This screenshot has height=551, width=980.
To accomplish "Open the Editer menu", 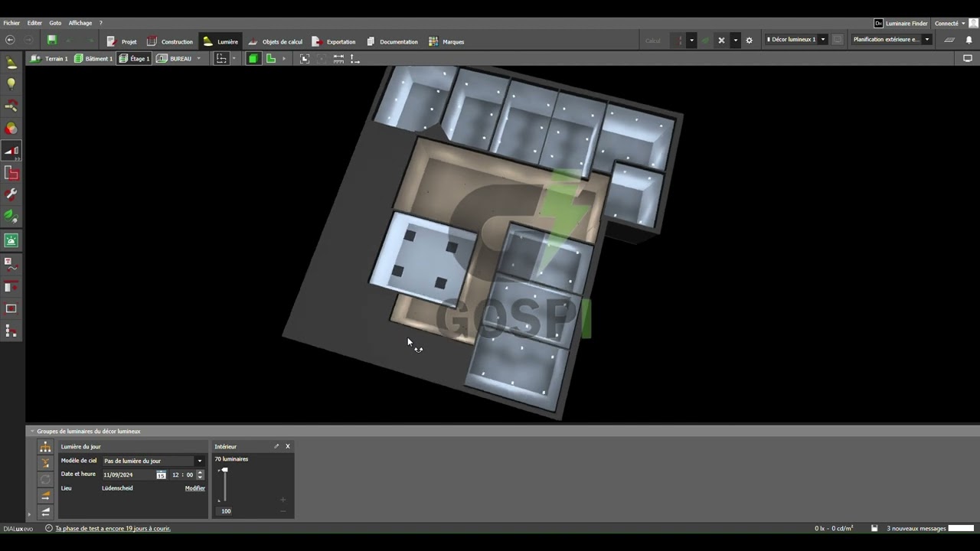I will point(34,23).
